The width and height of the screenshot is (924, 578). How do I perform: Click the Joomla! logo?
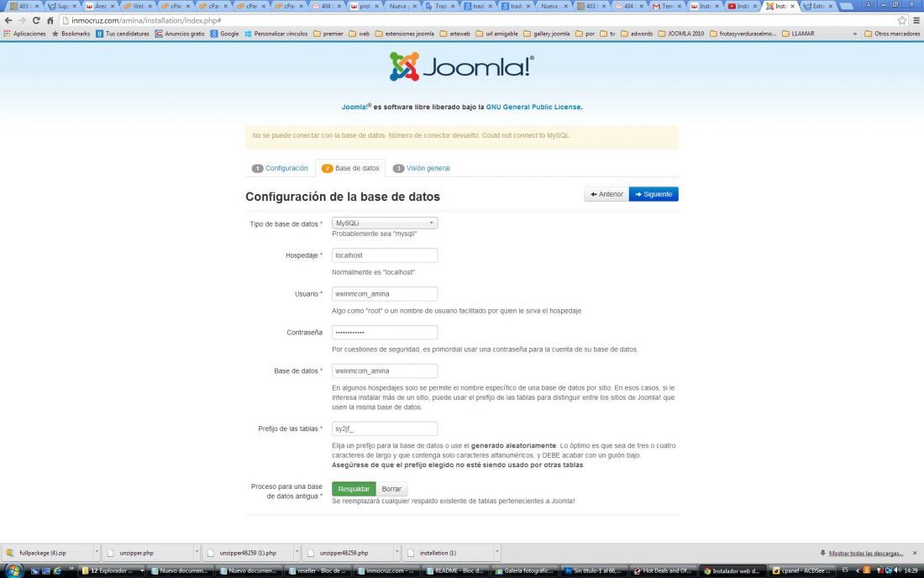pyautogui.click(x=461, y=66)
